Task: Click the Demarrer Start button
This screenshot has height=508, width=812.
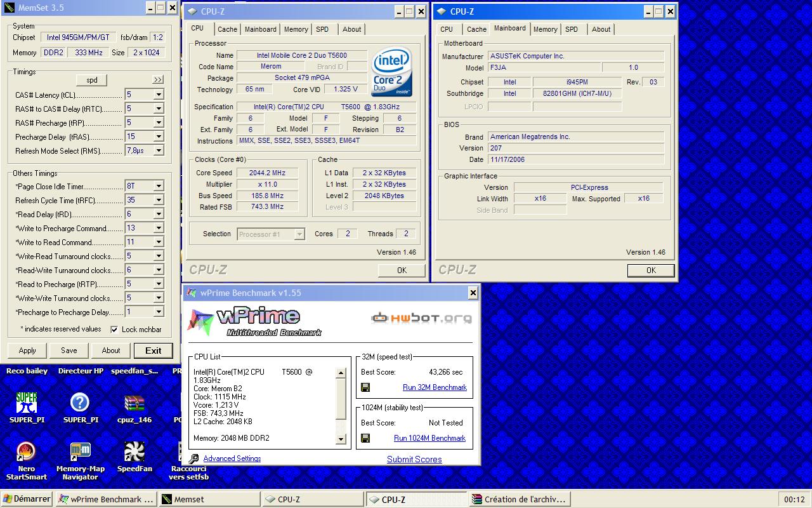Action: click(27, 499)
